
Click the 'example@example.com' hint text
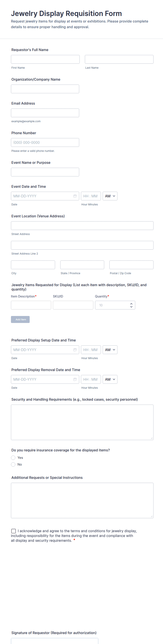[26, 121]
